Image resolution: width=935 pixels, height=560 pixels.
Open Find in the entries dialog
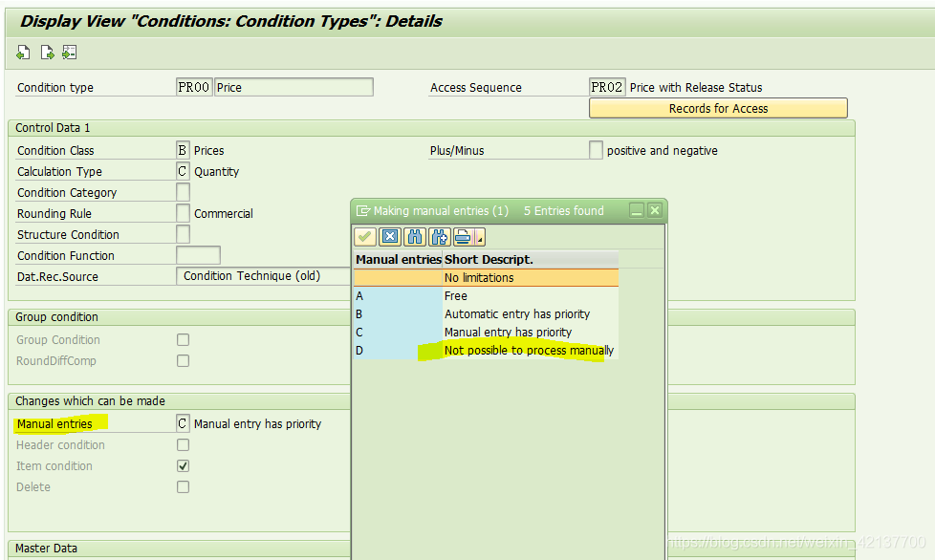(x=413, y=237)
